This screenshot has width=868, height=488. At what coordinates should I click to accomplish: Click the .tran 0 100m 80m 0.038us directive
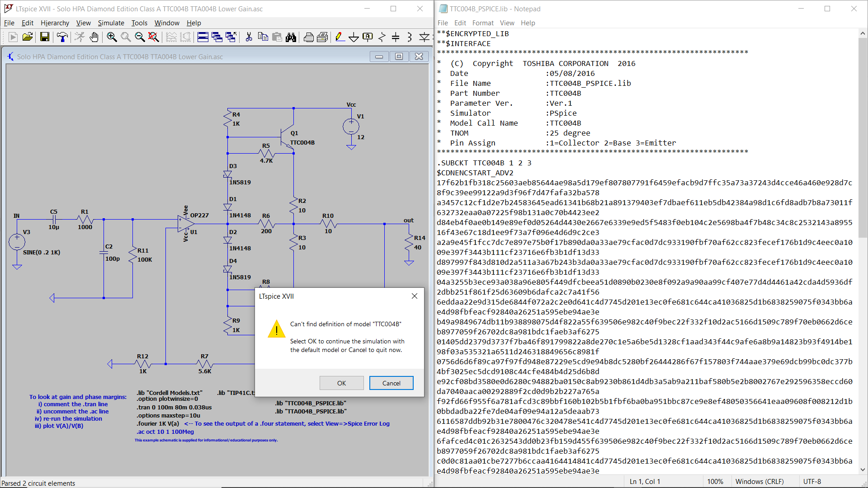coord(174,407)
